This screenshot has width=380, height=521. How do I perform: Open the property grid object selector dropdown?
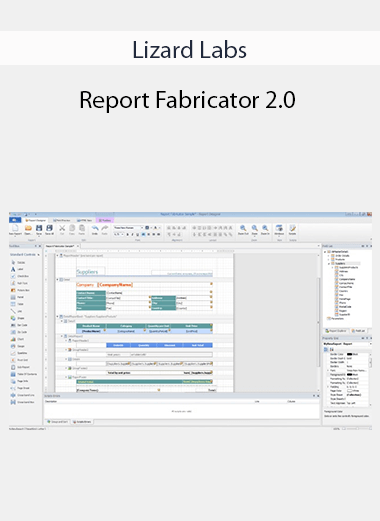(370, 343)
